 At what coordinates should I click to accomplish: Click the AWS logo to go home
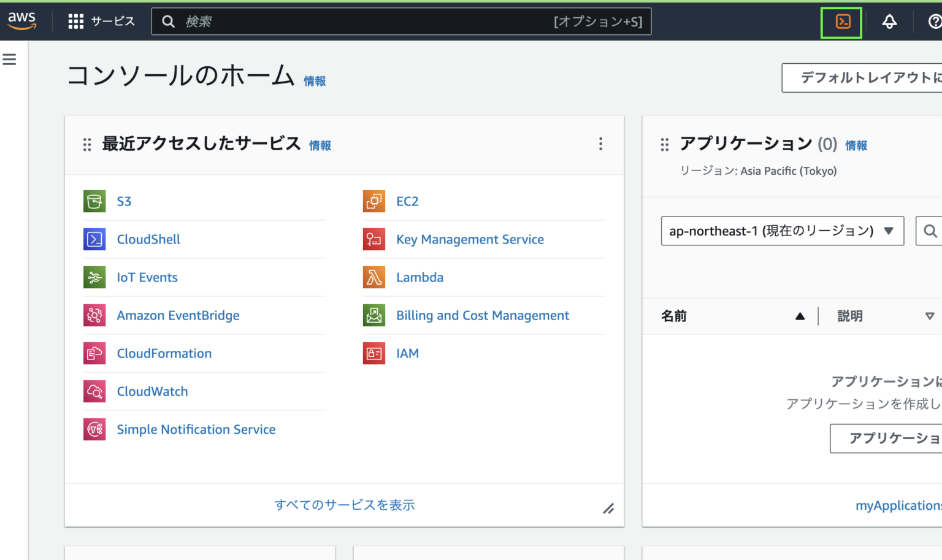click(x=22, y=20)
